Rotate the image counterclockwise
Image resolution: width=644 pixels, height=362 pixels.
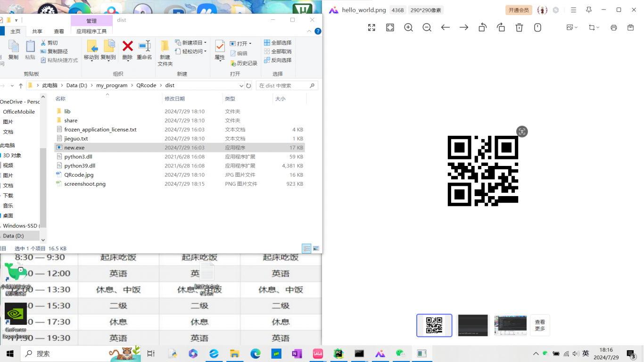(x=482, y=28)
